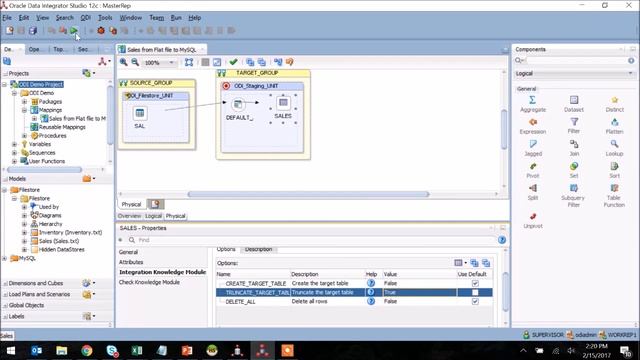Select Integration Knowledge Module in properties
This screenshot has height=360, width=640.
(x=162, y=272)
